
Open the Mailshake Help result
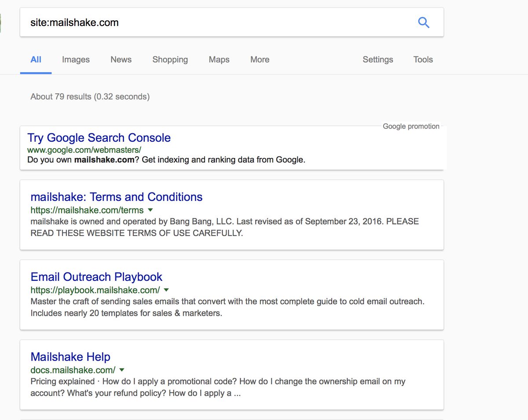pyautogui.click(x=70, y=357)
